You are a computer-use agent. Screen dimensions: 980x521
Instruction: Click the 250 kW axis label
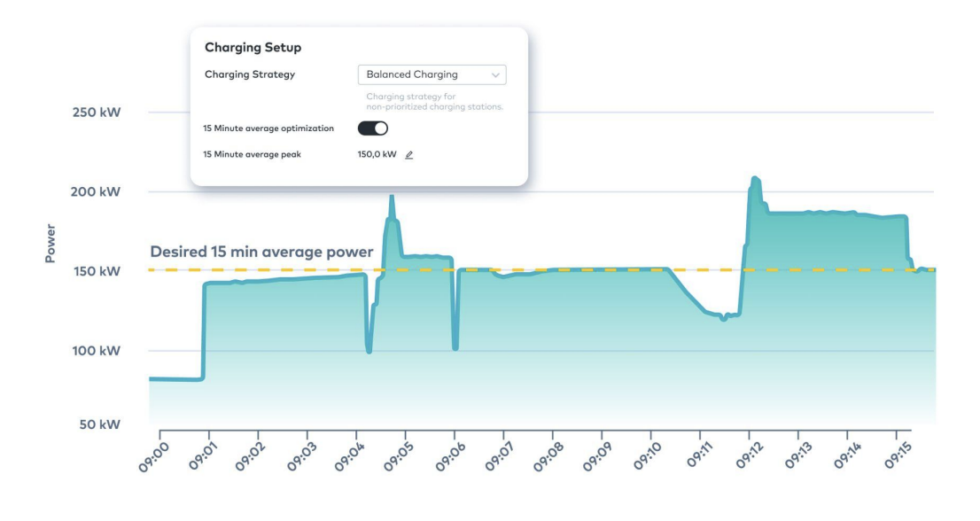97,113
